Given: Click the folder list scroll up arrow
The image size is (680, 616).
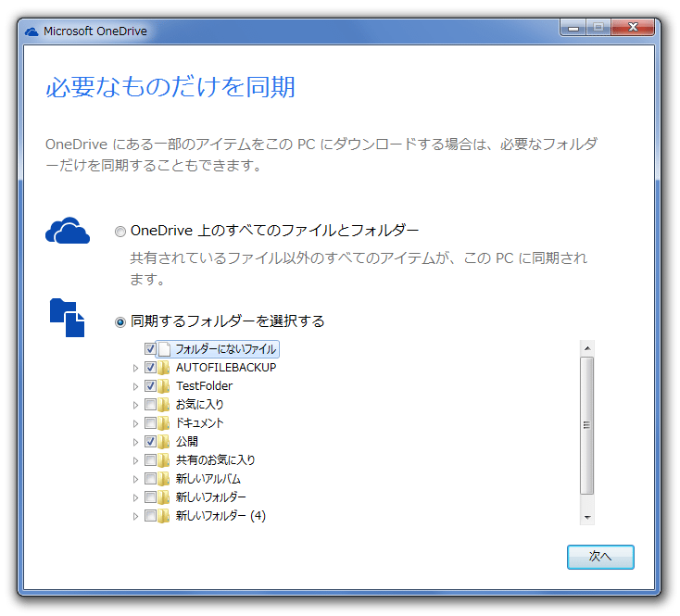Looking at the screenshot, I should (587, 348).
